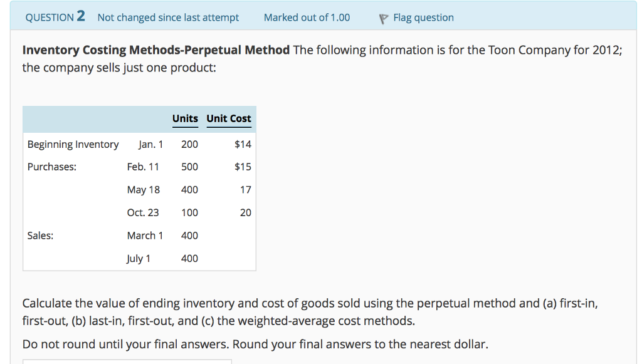The image size is (642, 364).
Task: Click the flag icon beside Flag question
Action: (382, 18)
